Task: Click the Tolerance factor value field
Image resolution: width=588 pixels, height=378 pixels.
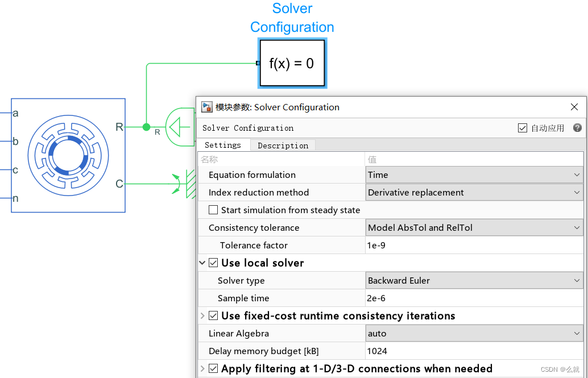Action: tap(474, 245)
